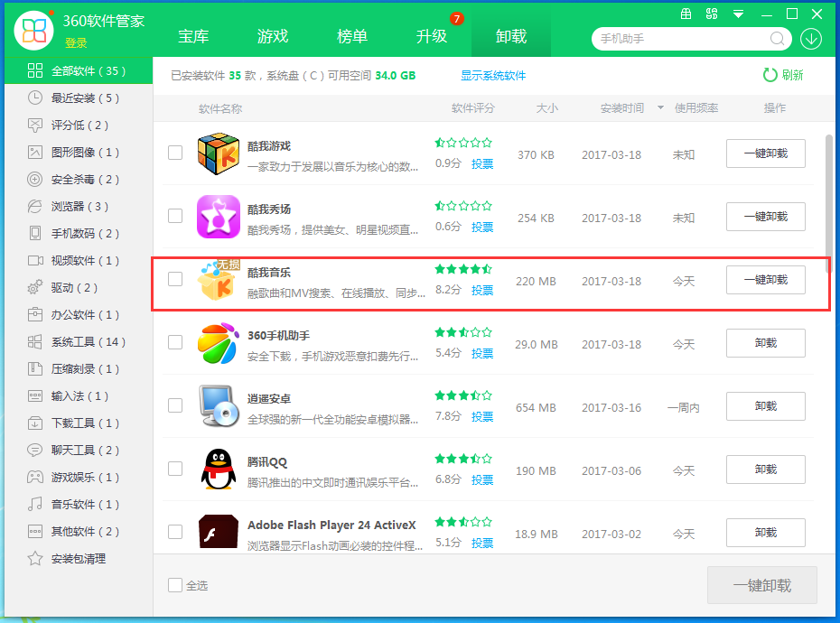The width and height of the screenshot is (840, 623).
Task: Select the 最近安装 (5) category
Action: click(x=79, y=98)
